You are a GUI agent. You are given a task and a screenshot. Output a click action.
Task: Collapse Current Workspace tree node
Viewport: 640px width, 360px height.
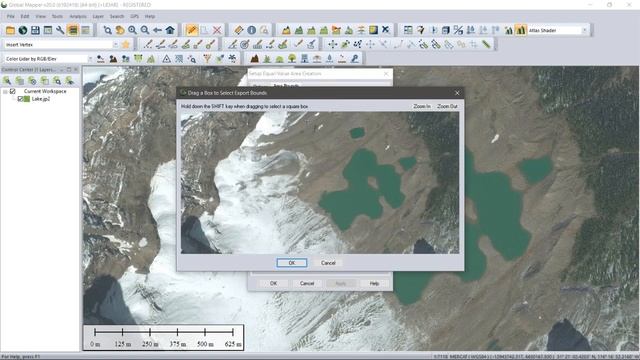pos(5,91)
